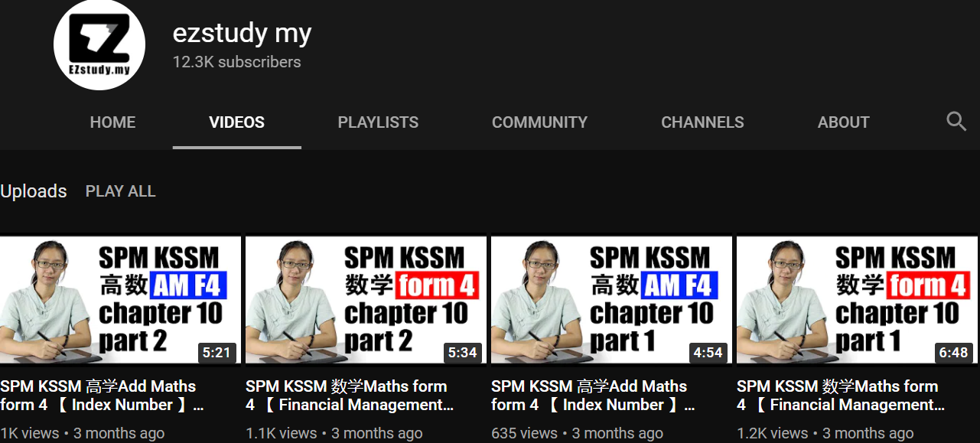View the CHANNELS tab
Image resolution: width=980 pixels, height=443 pixels.
pyautogui.click(x=702, y=122)
